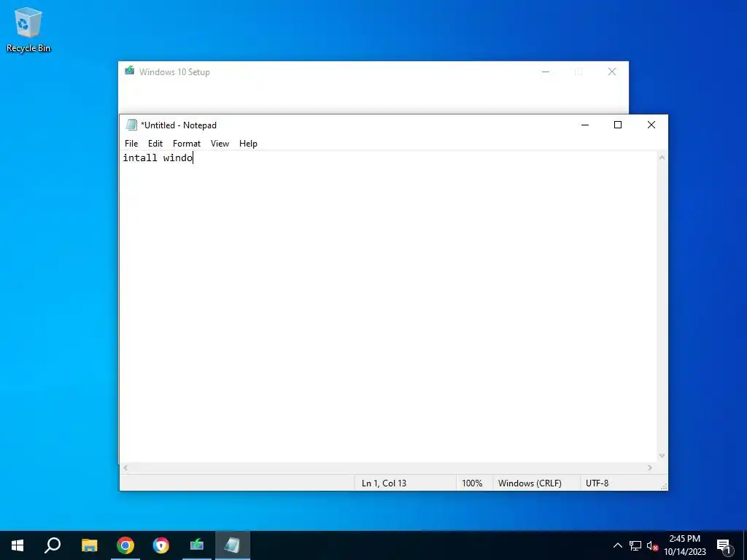747x560 pixels.
Task: Click the Notepad taskbar icon
Action: point(233,545)
